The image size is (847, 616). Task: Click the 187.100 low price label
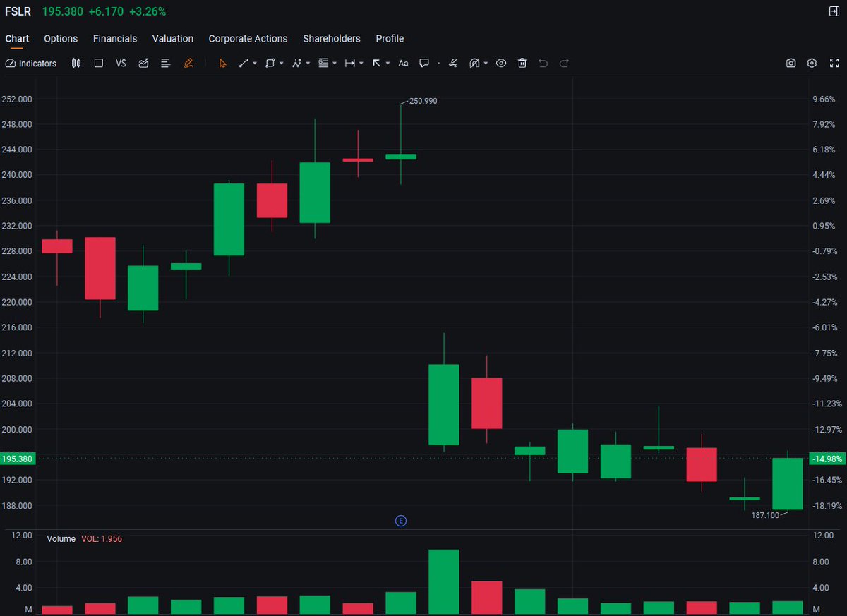[765, 515]
